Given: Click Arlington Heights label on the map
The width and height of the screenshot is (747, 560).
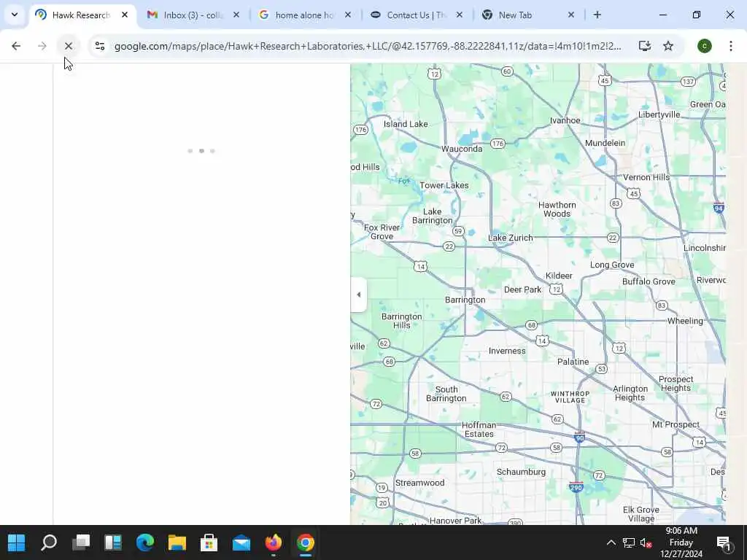Looking at the screenshot, I should click(x=630, y=393).
